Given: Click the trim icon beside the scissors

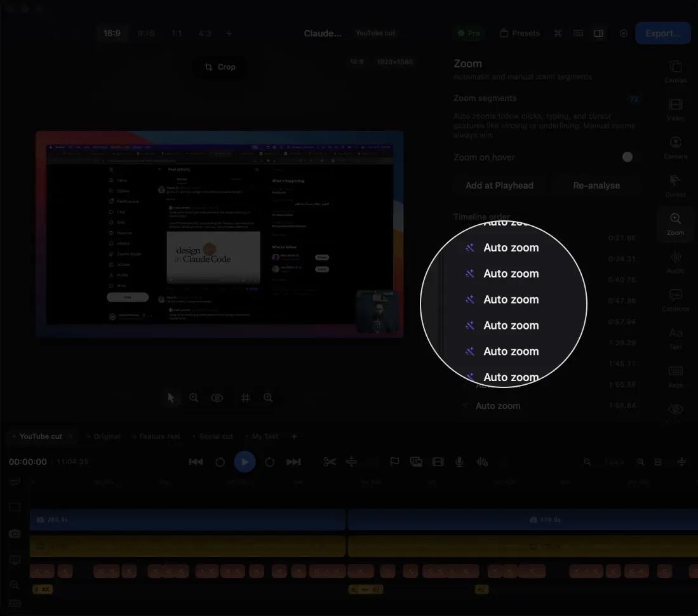Looking at the screenshot, I should coord(352,462).
